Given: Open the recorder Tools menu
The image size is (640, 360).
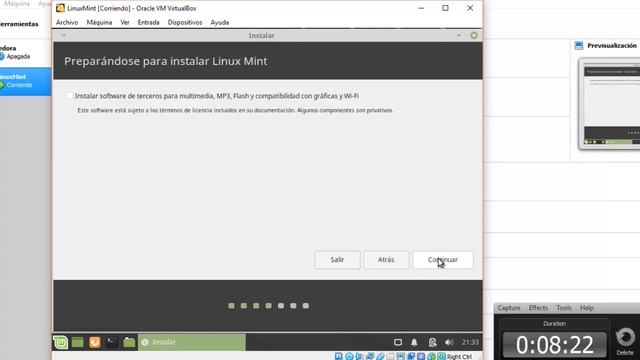Looking at the screenshot, I should tap(564, 308).
